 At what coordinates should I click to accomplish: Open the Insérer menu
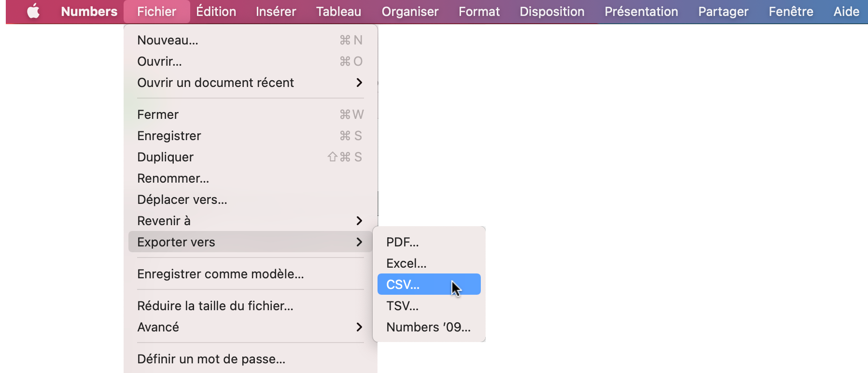(275, 12)
